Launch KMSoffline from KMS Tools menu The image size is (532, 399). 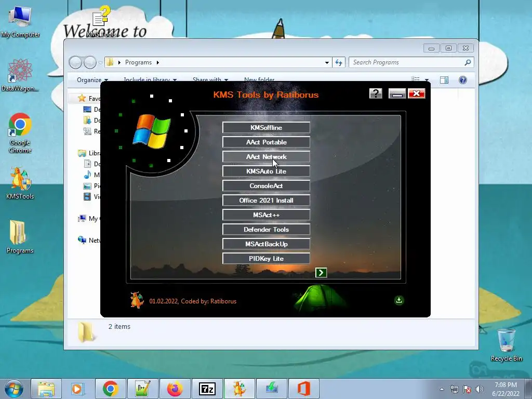click(x=266, y=128)
